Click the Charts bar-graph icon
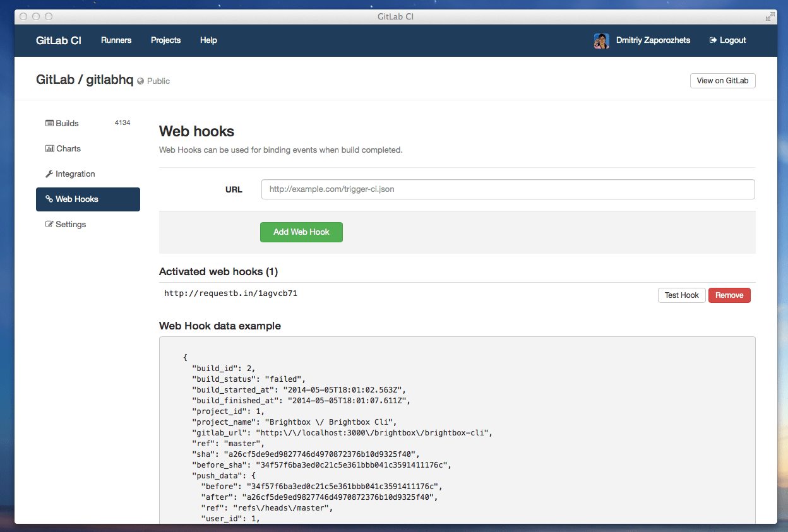788x532 pixels. [49, 149]
